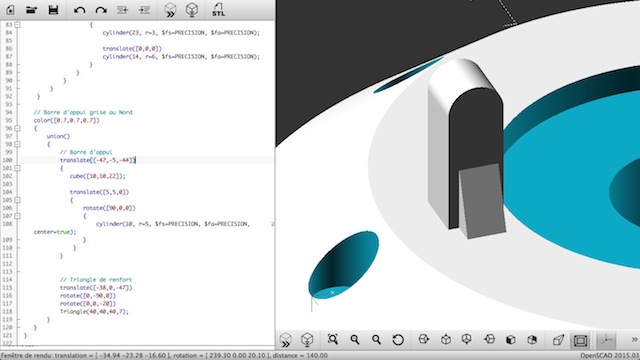Screen dimensions: 640x360
Task: Switch to the Back view
Action: (532, 339)
